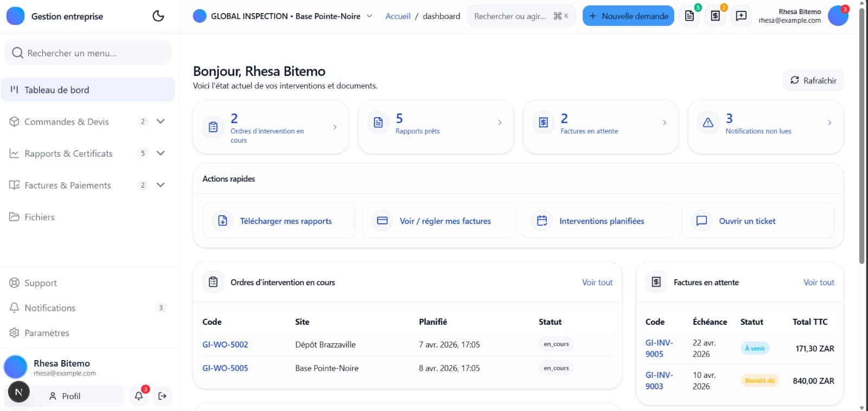
Task: Expand the Rapports & Certificats section
Action: click(161, 153)
